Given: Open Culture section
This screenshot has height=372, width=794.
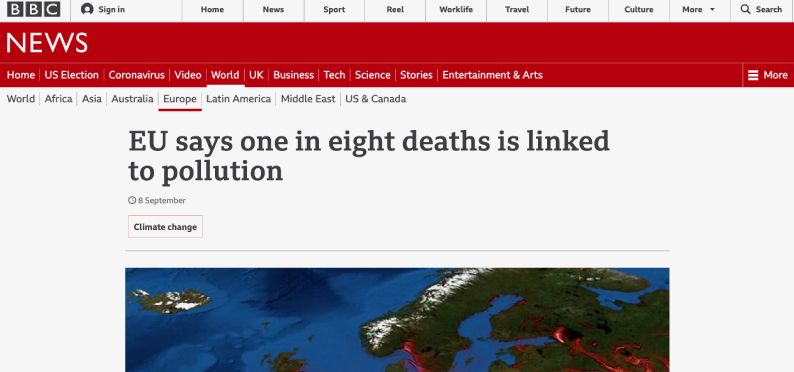Looking at the screenshot, I should tap(639, 9).
